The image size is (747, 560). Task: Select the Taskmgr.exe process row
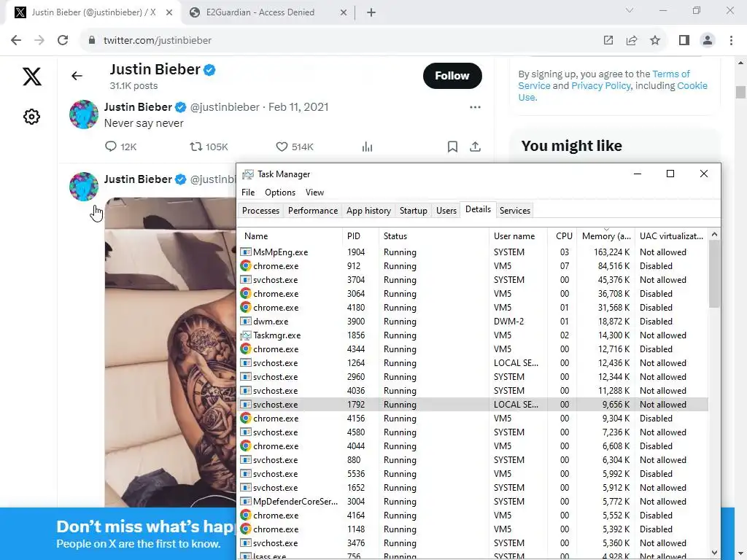click(x=473, y=335)
